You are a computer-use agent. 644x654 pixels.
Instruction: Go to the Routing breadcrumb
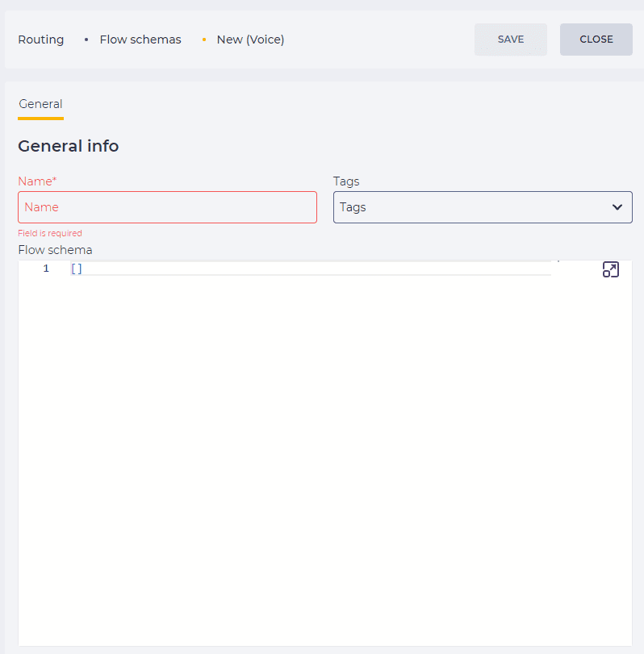point(41,40)
